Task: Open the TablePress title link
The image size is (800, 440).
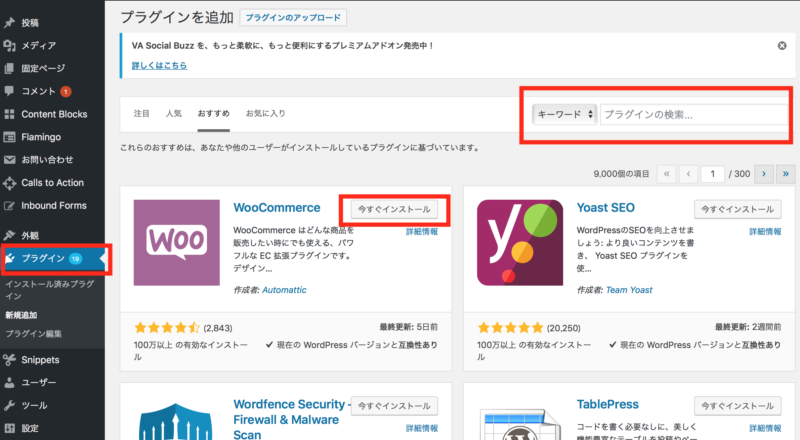Action: pos(608,404)
